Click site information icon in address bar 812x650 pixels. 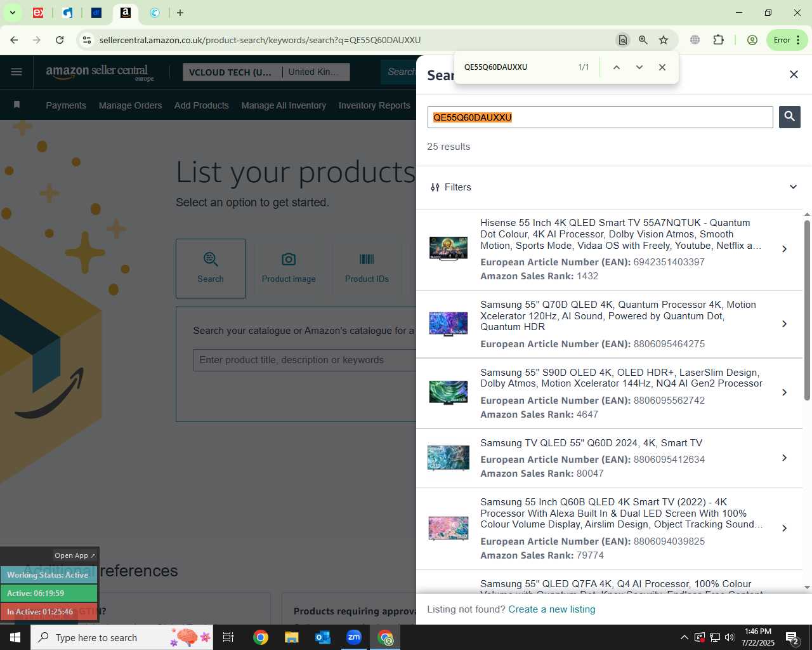coord(87,40)
